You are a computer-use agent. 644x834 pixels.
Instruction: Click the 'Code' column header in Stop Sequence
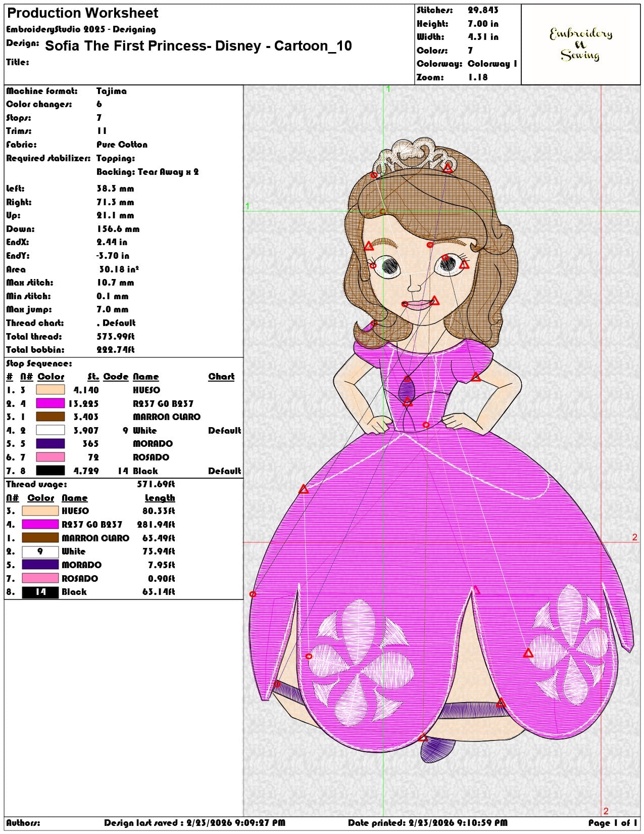[116, 377]
